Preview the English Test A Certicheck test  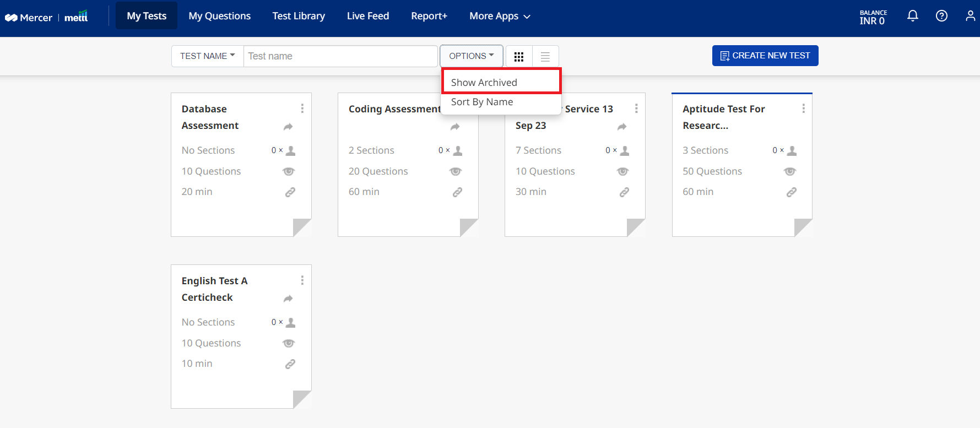pos(289,343)
